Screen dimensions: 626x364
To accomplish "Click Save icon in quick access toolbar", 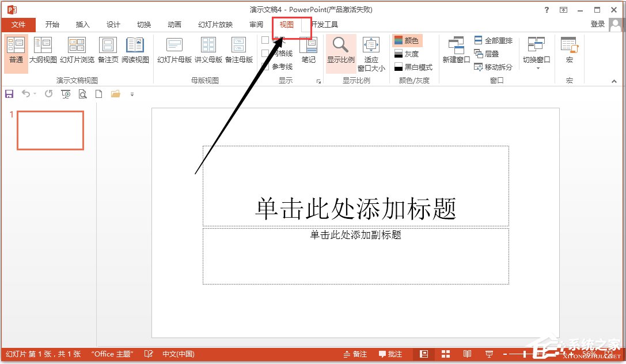I will tap(9, 94).
